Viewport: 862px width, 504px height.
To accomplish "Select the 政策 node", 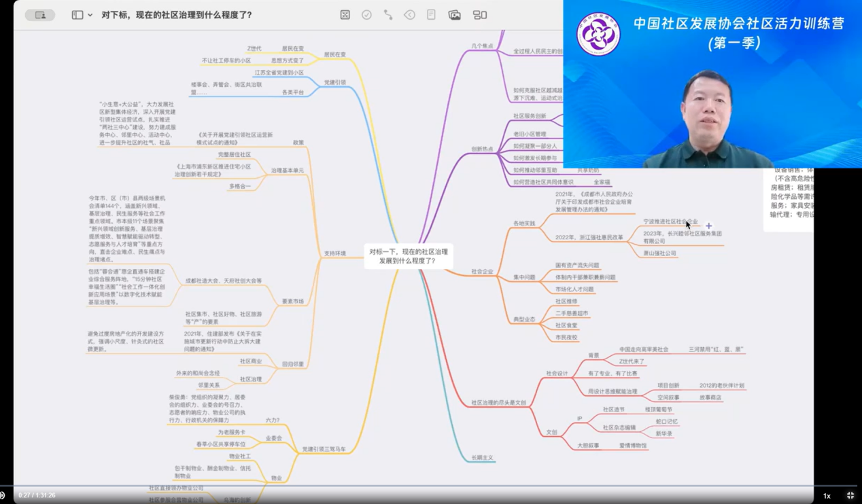I will pos(298,143).
